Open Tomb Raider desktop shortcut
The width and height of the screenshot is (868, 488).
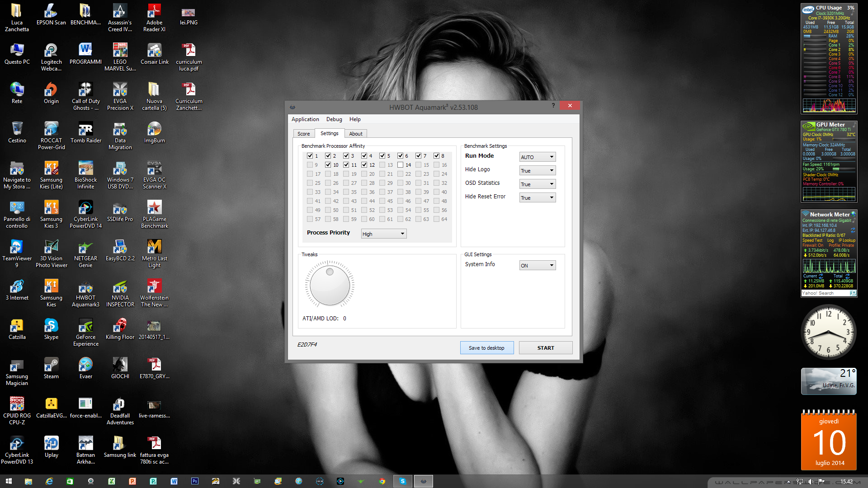[x=85, y=133]
